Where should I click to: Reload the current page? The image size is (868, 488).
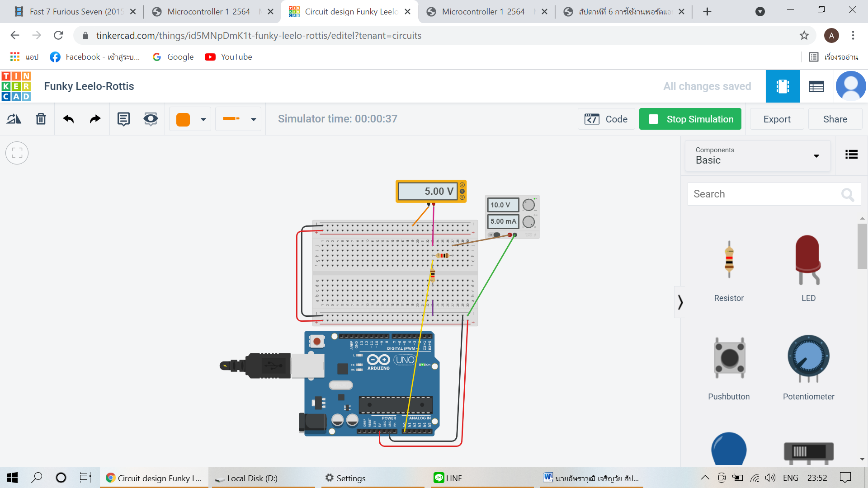click(x=58, y=35)
